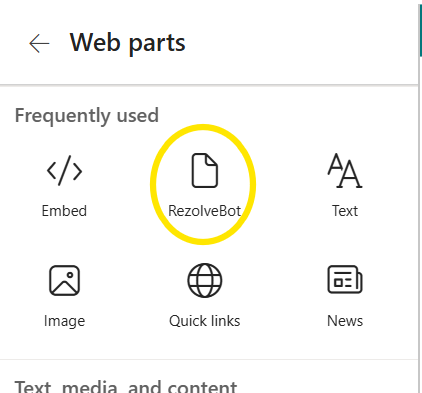Click the Text label under AA icon
This screenshot has width=422, height=393.
(x=345, y=211)
